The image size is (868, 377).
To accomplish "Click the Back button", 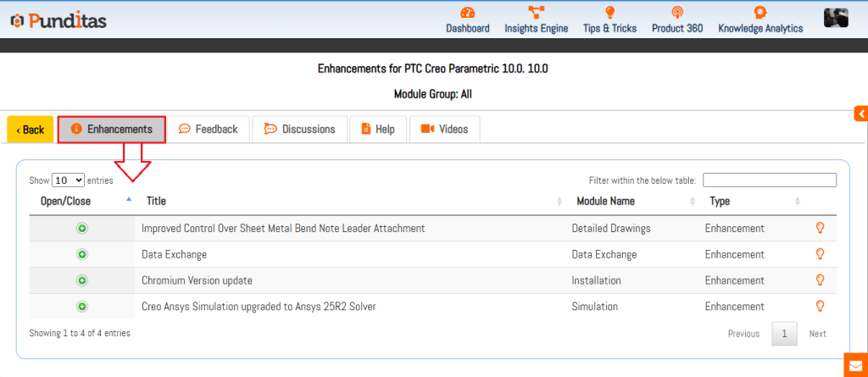I will [x=31, y=130].
